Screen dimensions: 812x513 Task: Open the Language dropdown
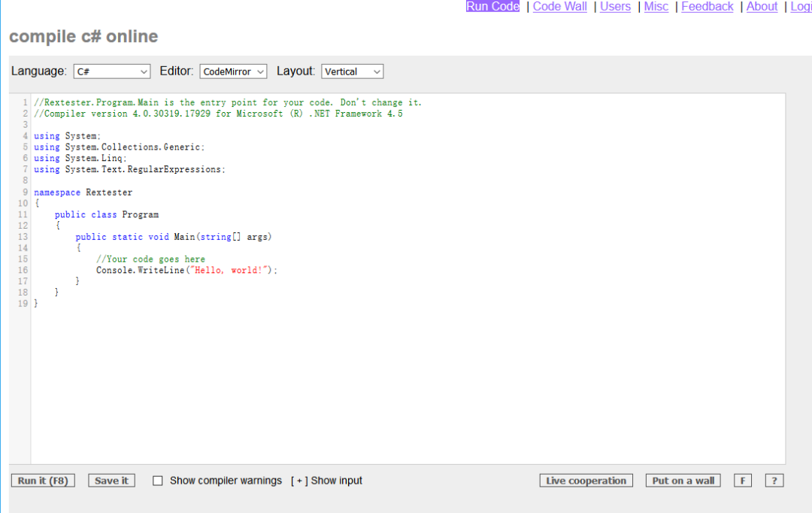click(112, 71)
